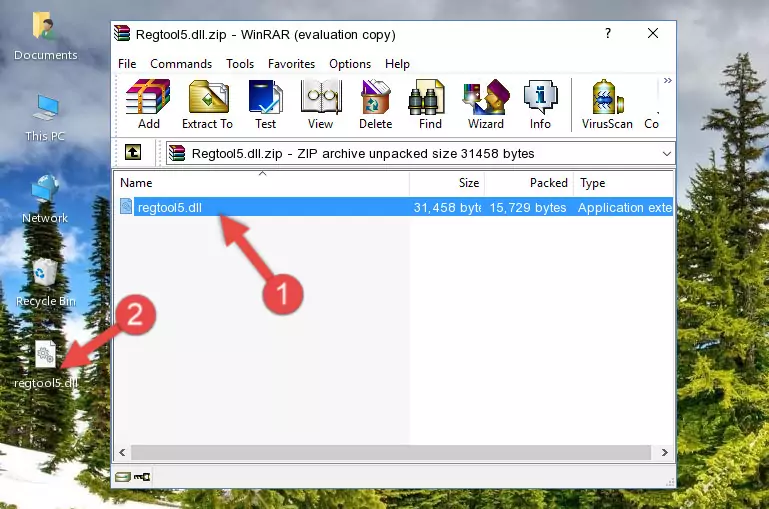This screenshot has height=509, width=769.
Task: Open the View file tool
Action: coord(321,104)
